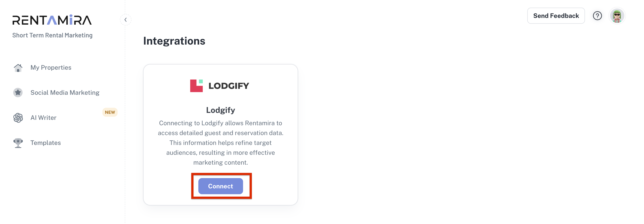Viewport: 644px width, 224px height.
Task: Click the star icon for Social Media Marketing
Action: click(18, 93)
